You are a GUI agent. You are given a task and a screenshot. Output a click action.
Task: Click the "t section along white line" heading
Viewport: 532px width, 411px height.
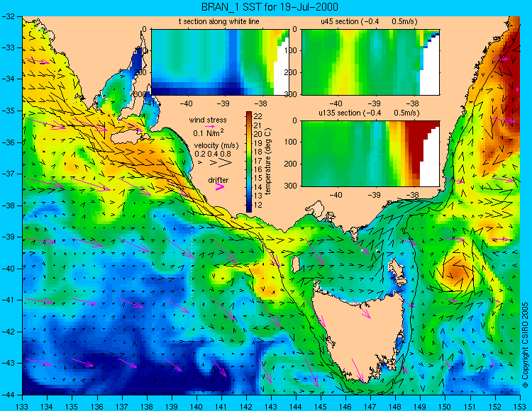click(x=219, y=21)
